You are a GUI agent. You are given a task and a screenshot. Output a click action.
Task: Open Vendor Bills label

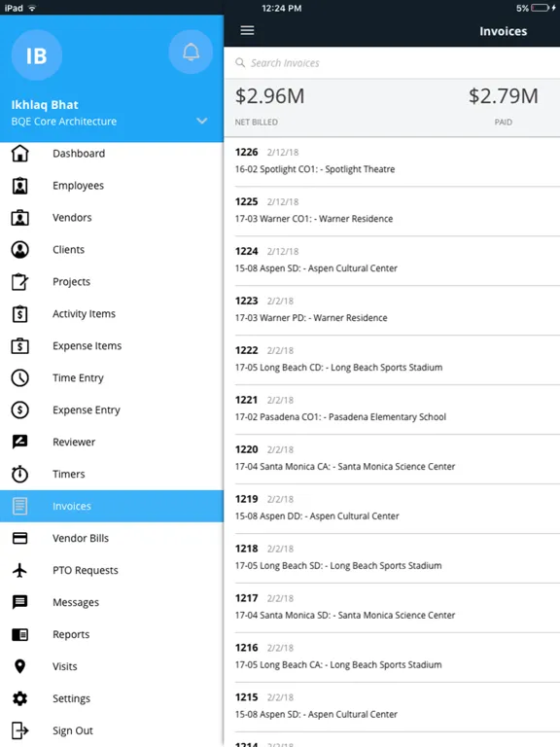pyautogui.click(x=81, y=538)
